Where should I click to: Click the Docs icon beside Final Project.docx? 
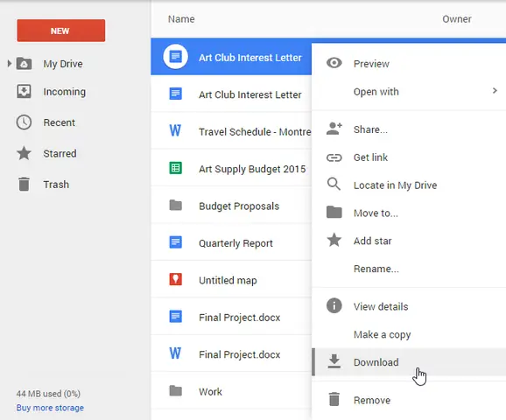click(176, 317)
